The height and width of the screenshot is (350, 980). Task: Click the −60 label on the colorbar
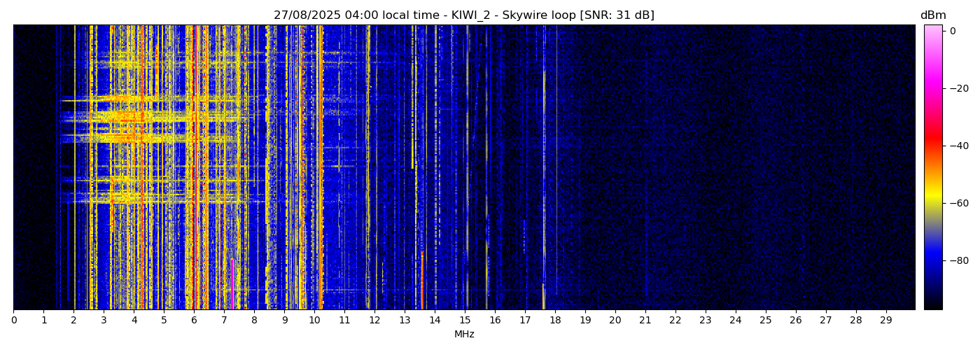pyautogui.click(x=956, y=203)
